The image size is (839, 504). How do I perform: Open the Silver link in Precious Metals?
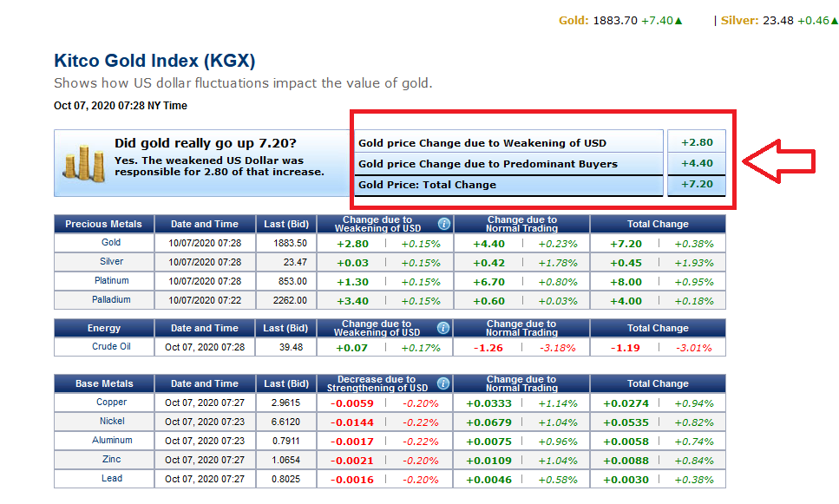pos(111,262)
